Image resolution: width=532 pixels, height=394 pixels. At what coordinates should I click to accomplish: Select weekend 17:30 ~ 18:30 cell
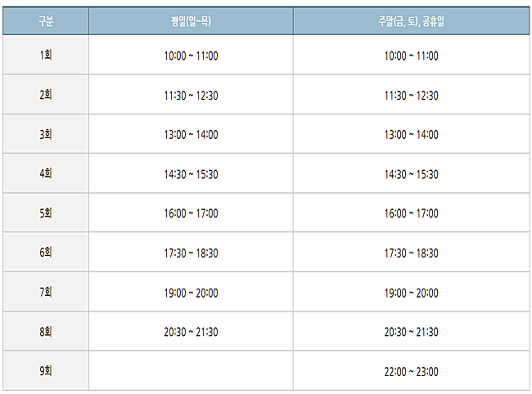[x=411, y=253]
